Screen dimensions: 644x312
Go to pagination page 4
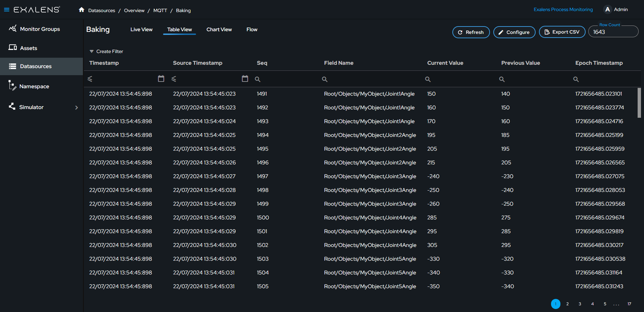(x=593, y=304)
